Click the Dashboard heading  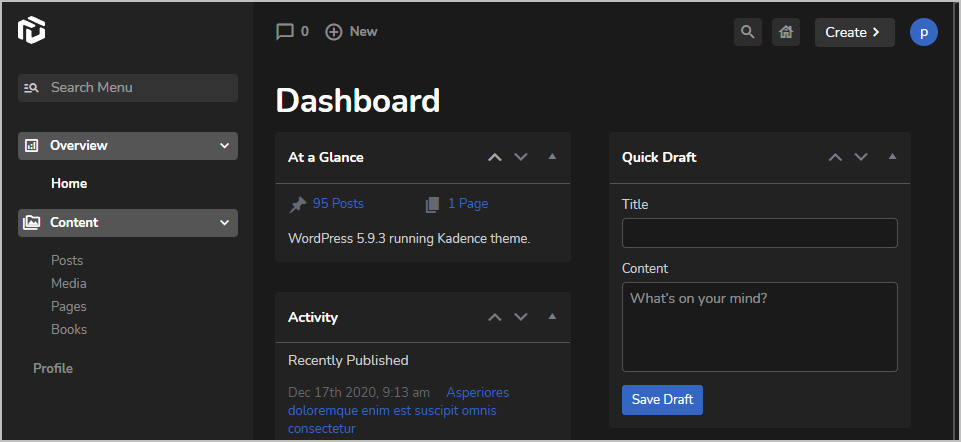(358, 101)
